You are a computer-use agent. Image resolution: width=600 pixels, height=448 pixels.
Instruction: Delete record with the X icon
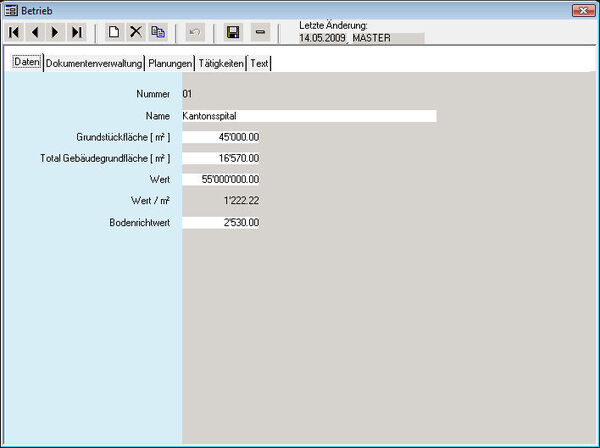(136, 32)
